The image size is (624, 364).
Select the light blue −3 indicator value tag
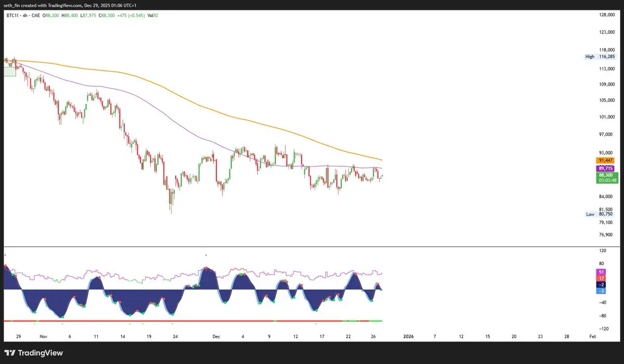click(x=602, y=291)
